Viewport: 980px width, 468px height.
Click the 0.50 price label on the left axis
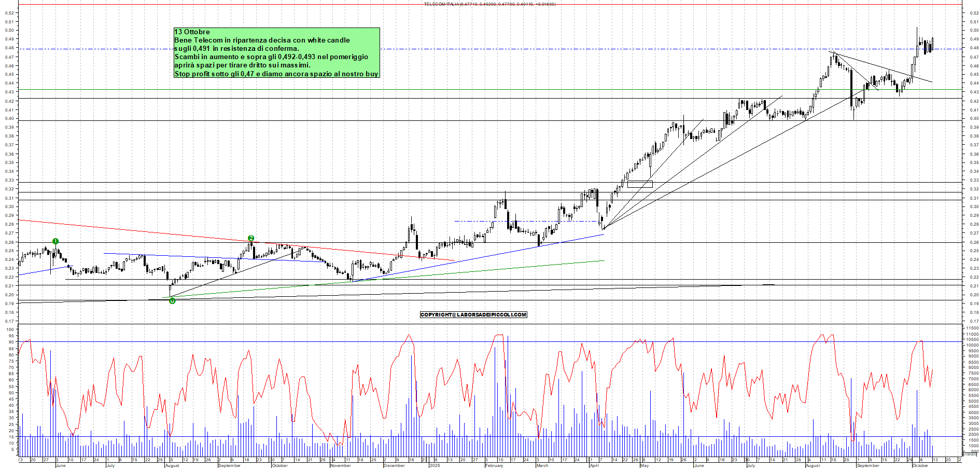(x=9, y=30)
